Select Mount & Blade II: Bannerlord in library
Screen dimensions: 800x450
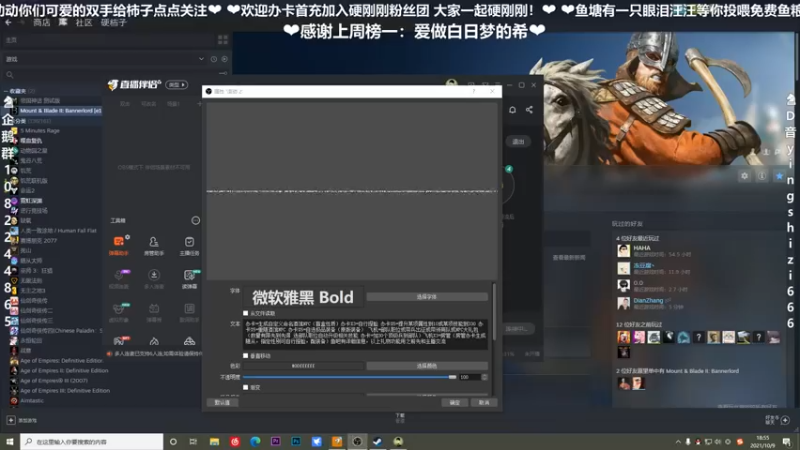60,111
